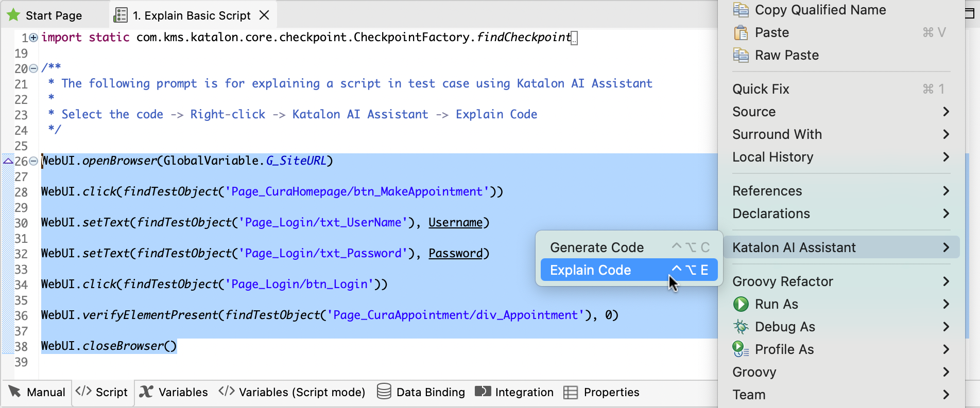The width and height of the screenshot is (980, 408).
Task: Expand the Source submenu arrow
Action: (946, 112)
